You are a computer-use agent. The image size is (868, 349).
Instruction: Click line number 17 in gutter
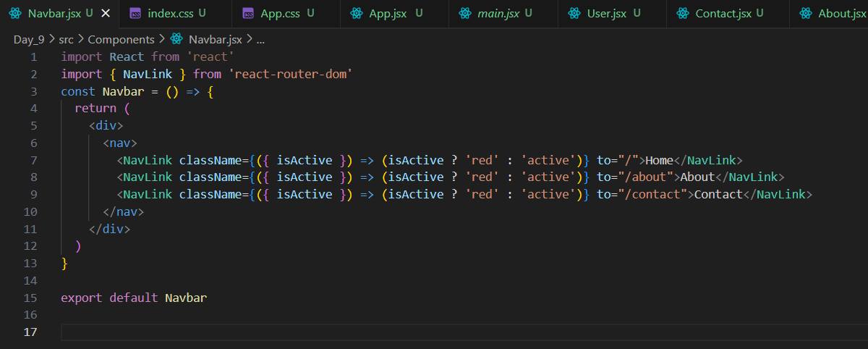point(30,332)
